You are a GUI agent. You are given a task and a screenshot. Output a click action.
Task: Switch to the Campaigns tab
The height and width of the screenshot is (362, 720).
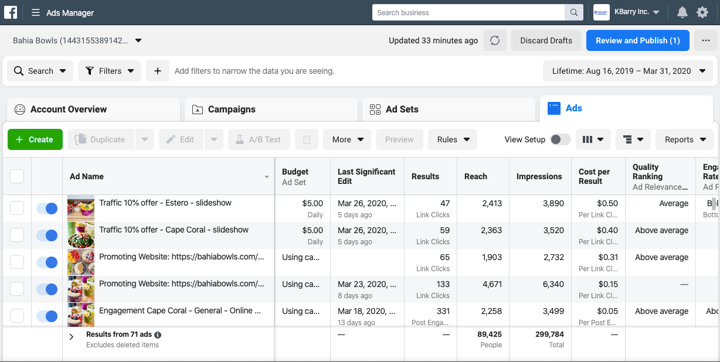coord(271,109)
